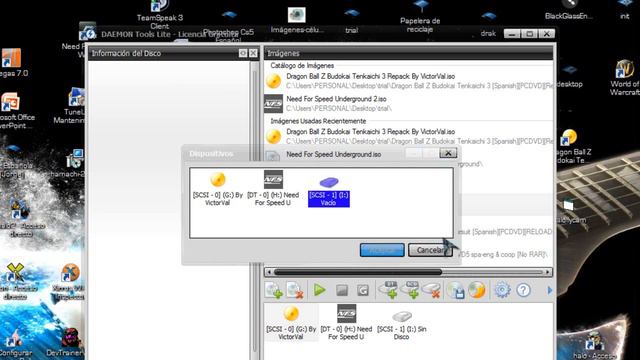
Task: Click Imágenes Usadas Recientemente group header
Action: [x=318, y=121]
